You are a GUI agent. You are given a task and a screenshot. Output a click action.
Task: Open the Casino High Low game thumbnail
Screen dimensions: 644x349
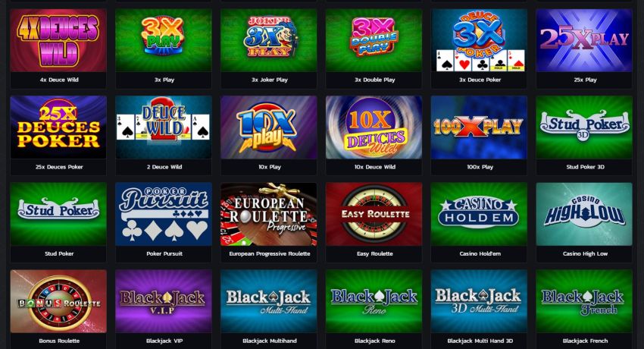pos(584,214)
